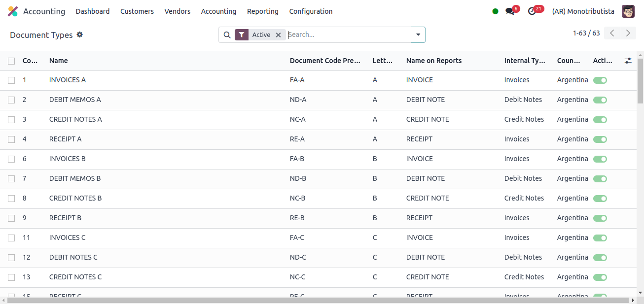Open the Accounting menu item in the top bar
644x304 pixels.
(x=218, y=11)
